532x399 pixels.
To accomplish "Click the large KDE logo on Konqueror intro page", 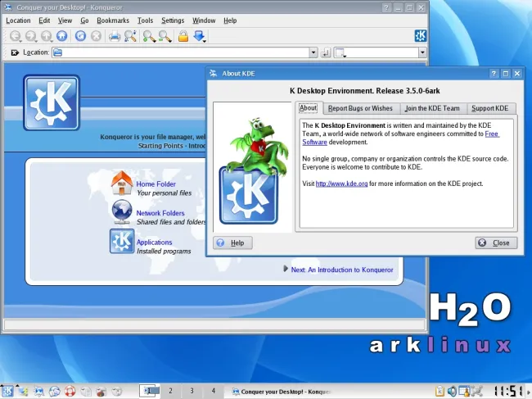I will tap(52, 103).
